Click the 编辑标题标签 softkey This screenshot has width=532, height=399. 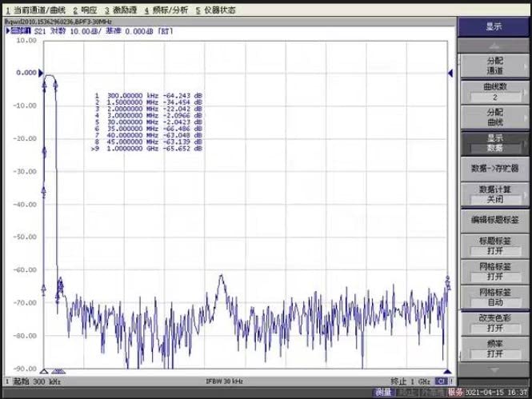494,221
